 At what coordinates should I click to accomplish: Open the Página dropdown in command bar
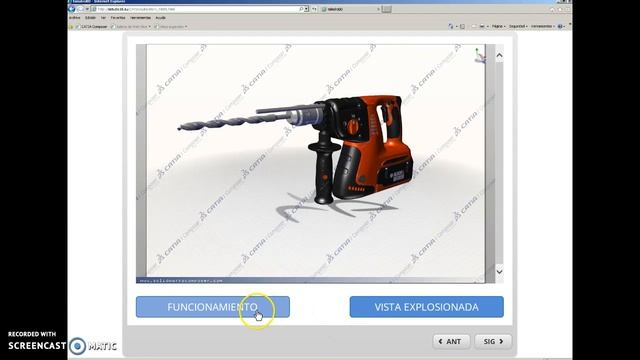(498, 26)
